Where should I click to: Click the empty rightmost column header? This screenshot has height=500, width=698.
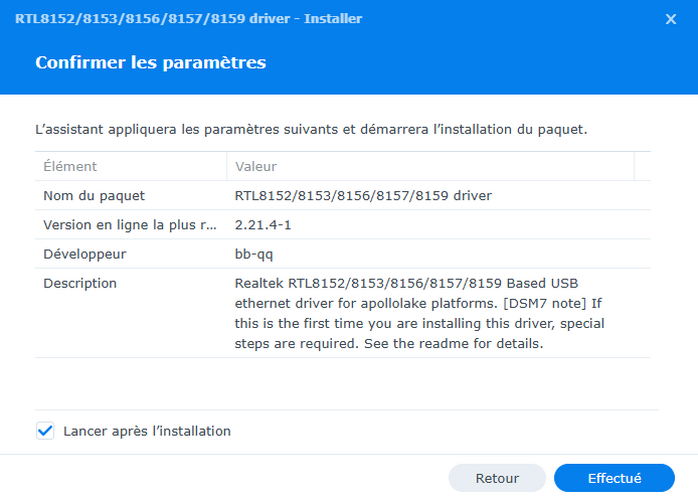pos(642,166)
